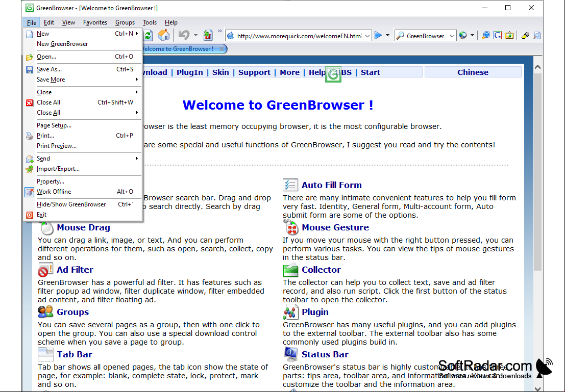Screen dimensions: 565x392
Task: Select Save As... in File menu
Action: [x=83, y=69]
